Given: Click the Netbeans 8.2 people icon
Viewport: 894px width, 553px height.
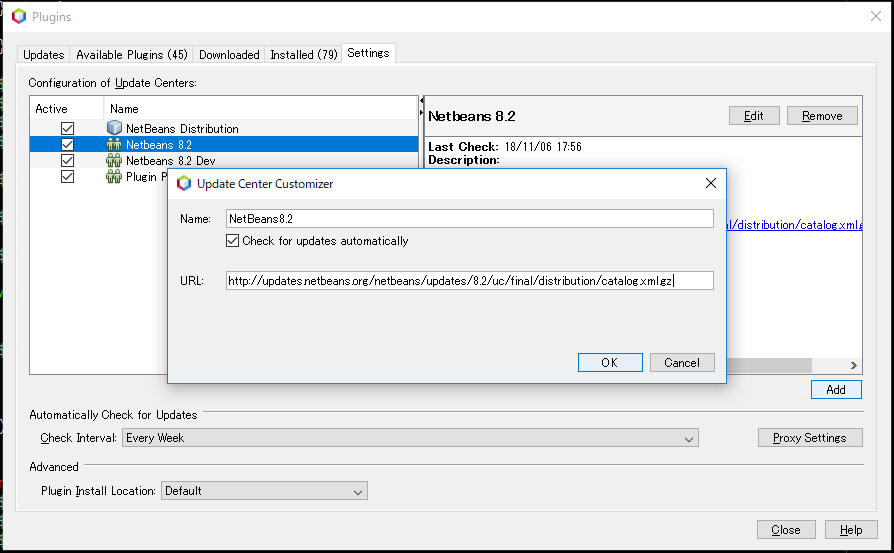Looking at the screenshot, I should click(x=114, y=144).
